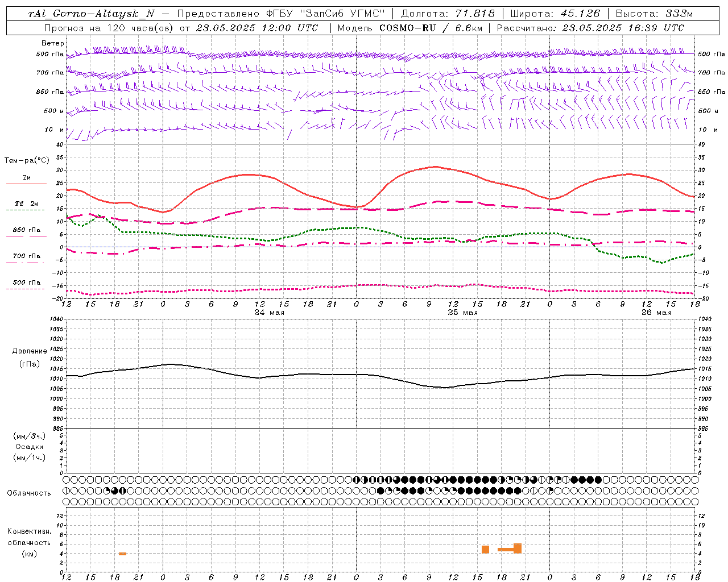This screenshot has width=728, height=582.
Task: Click the 26 мая date label
Action: (656, 313)
